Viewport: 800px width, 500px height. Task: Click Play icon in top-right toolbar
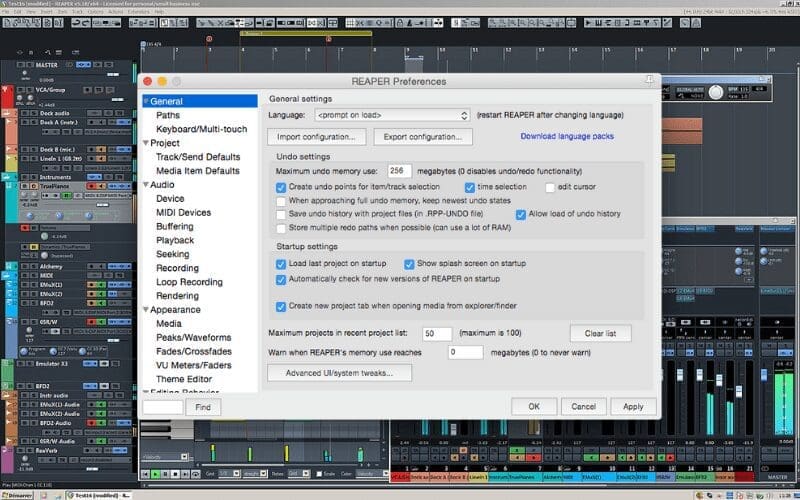pos(588,23)
